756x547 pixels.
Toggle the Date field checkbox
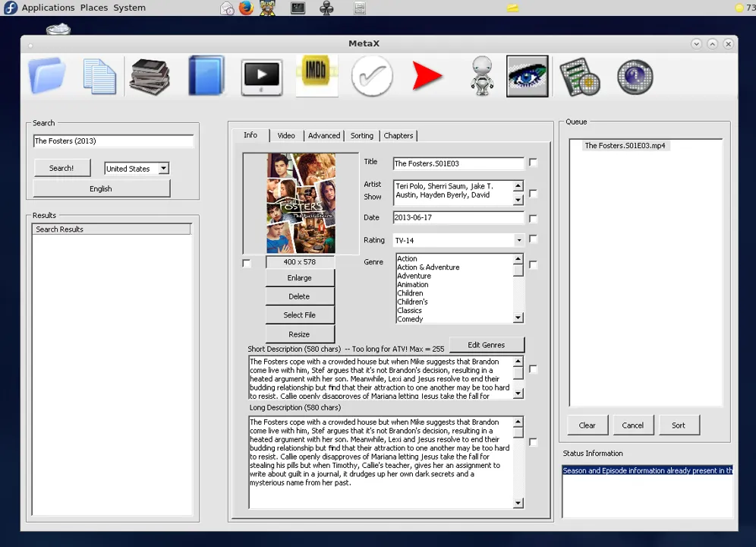[x=533, y=218]
